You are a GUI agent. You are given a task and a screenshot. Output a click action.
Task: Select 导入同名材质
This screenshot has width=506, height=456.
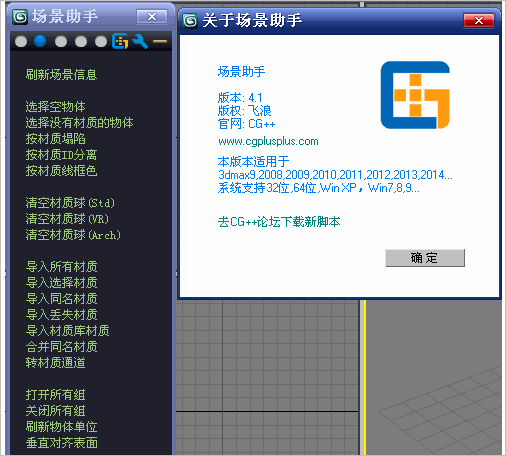click(61, 299)
